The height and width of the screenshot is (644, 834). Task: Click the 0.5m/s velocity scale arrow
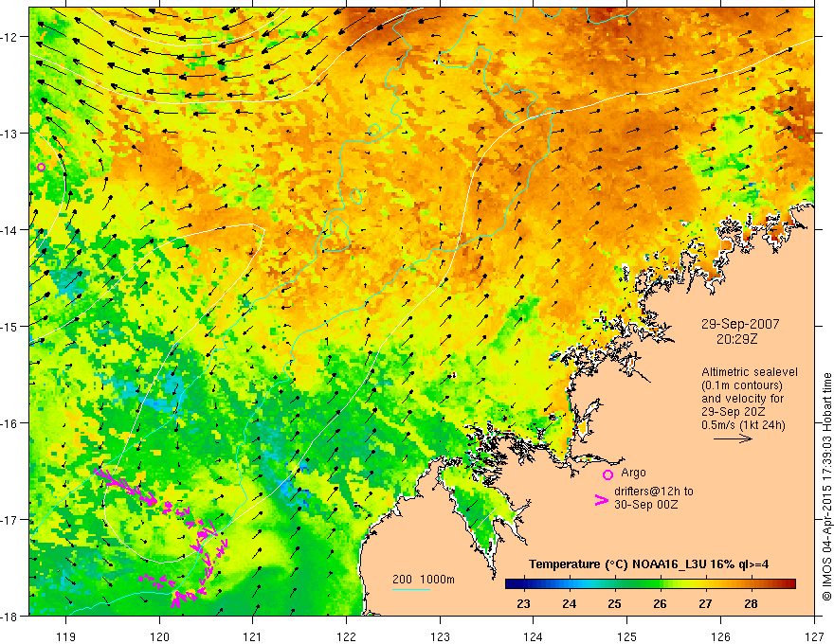point(733,438)
